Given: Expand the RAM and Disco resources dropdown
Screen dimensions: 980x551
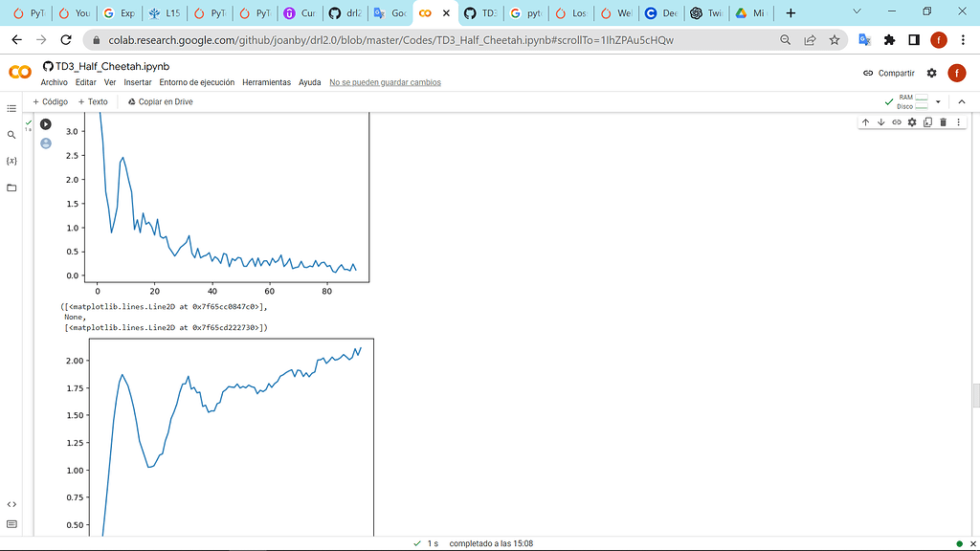Looking at the screenshot, I should [x=938, y=101].
